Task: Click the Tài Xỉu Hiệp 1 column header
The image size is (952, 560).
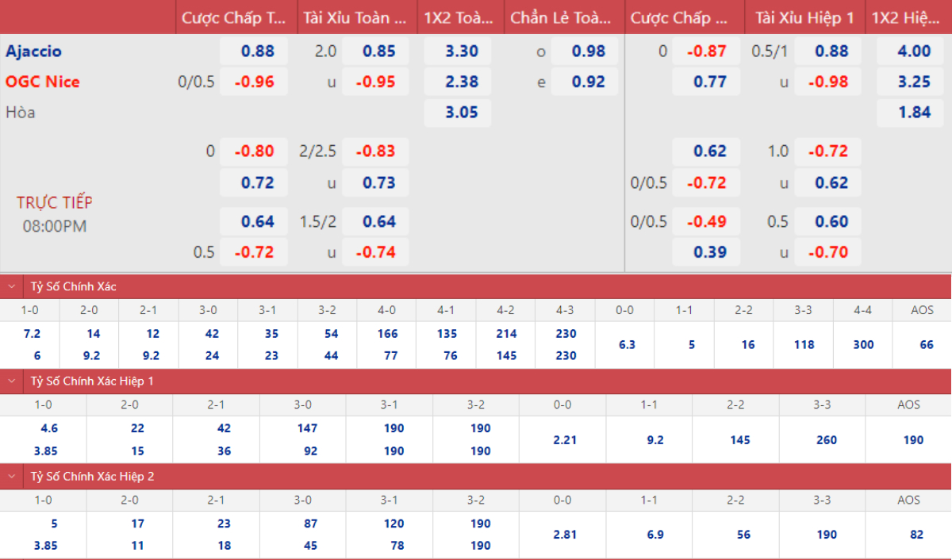Action: [x=804, y=17]
